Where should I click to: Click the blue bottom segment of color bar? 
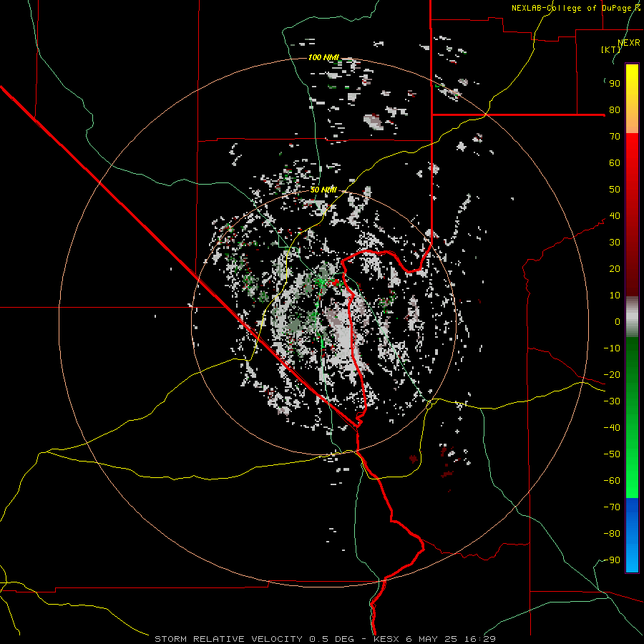pos(632,535)
